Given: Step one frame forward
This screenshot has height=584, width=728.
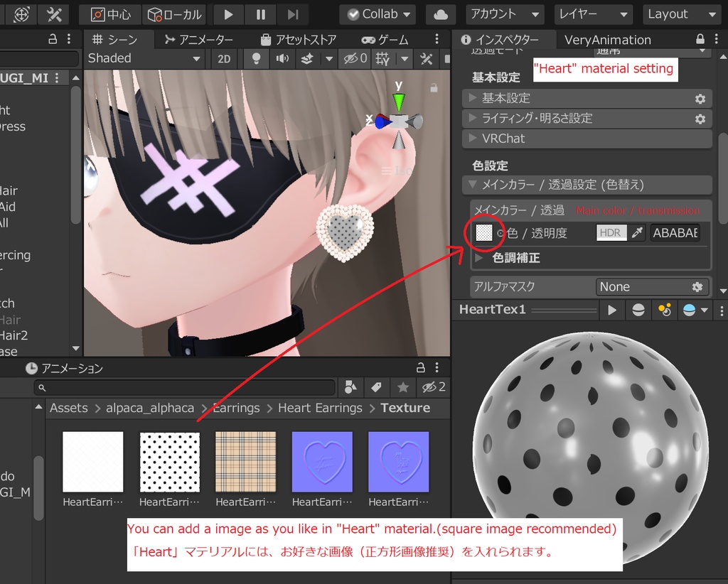Looking at the screenshot, I should [292, 15].
